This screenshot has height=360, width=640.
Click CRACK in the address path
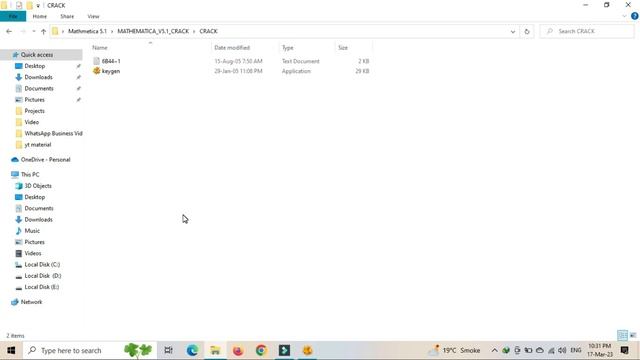click(208, 31)
